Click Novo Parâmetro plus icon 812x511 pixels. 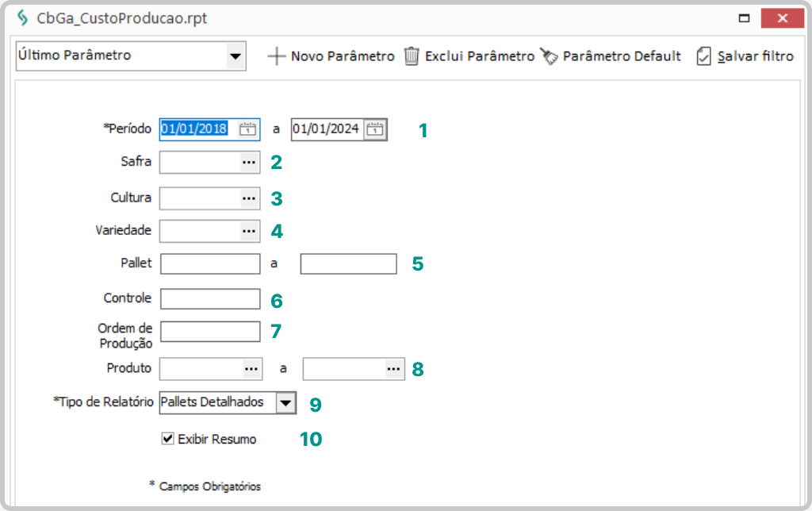tap(276, 56)
